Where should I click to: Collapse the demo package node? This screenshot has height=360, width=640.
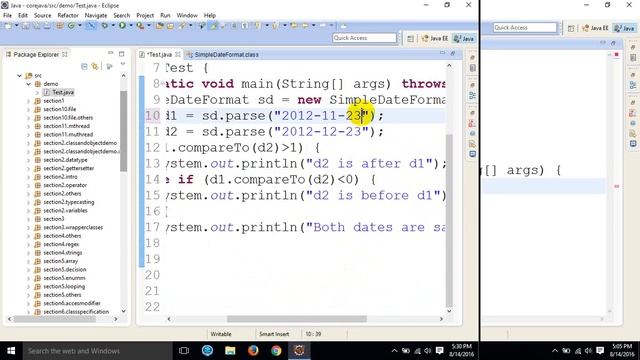click(28, 84)
